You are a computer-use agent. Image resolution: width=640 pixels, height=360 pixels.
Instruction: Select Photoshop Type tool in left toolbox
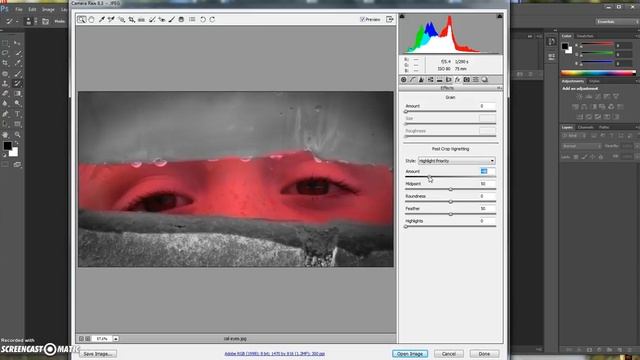pyautogui.click(x=17, y=114)
